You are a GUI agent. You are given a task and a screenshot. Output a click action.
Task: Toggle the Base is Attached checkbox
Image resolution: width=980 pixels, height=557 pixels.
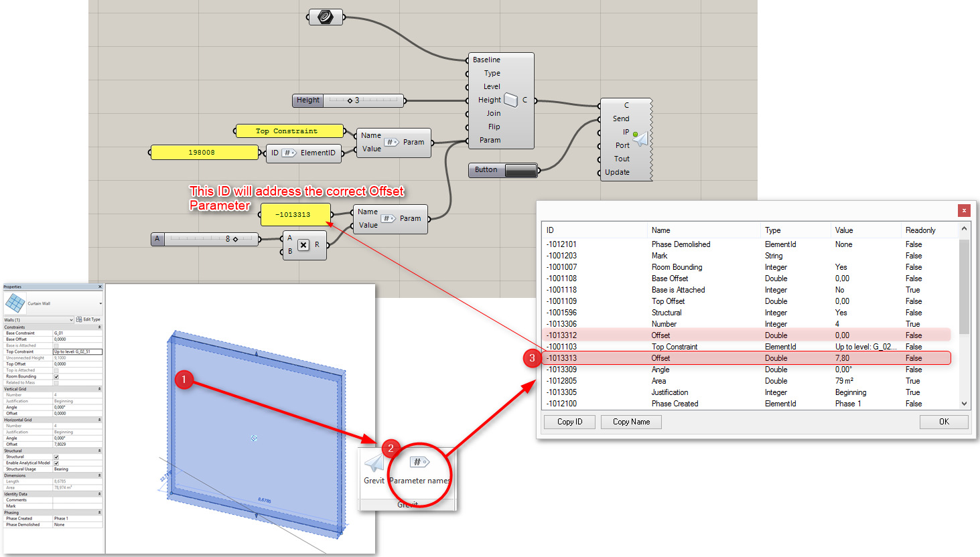point(56,345)
